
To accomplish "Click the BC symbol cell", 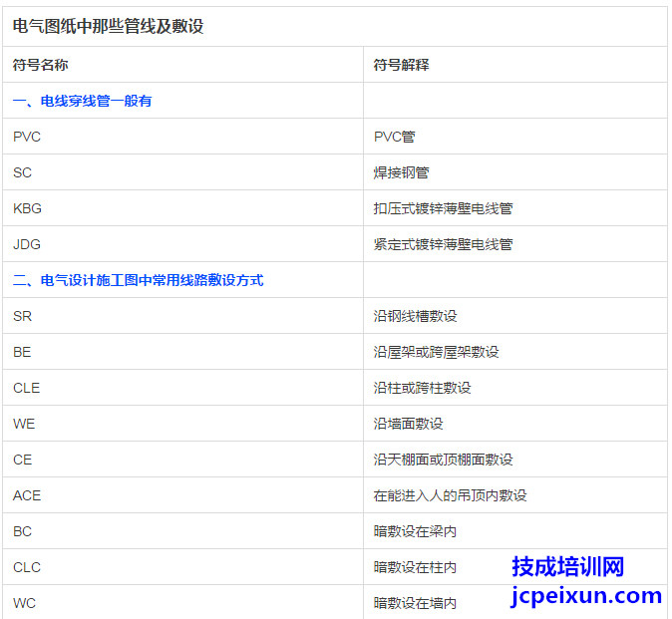I will coord(23,531).
